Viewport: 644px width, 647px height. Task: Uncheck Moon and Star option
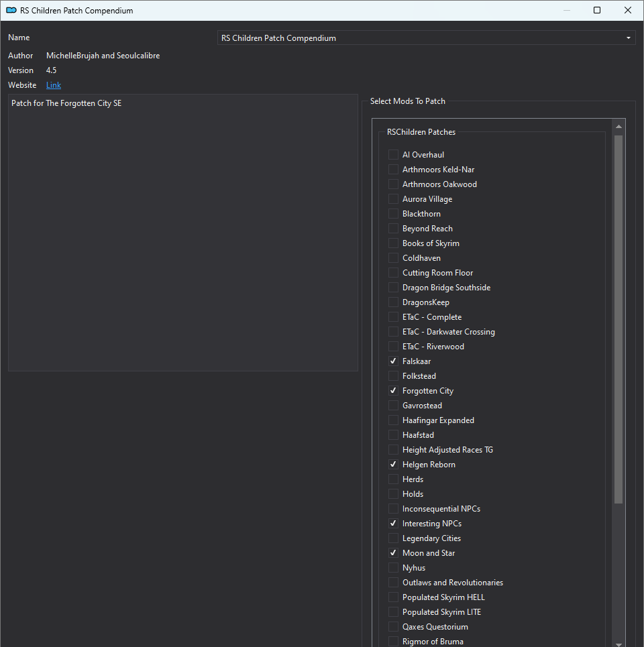(x=393, y=553)
